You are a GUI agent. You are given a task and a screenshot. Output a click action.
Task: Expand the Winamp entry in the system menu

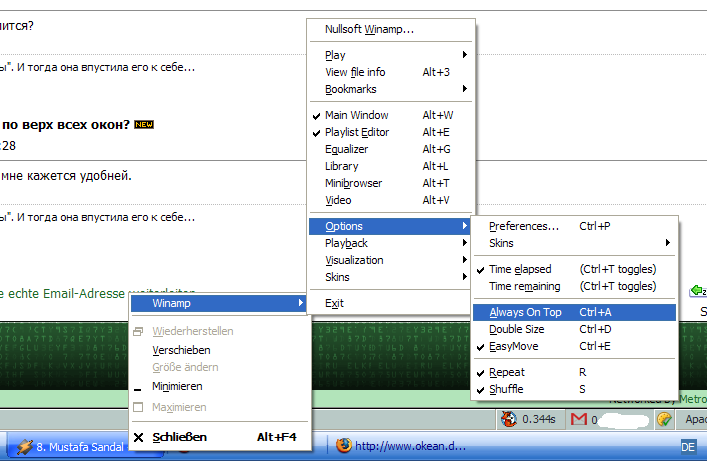pos(219,303)
